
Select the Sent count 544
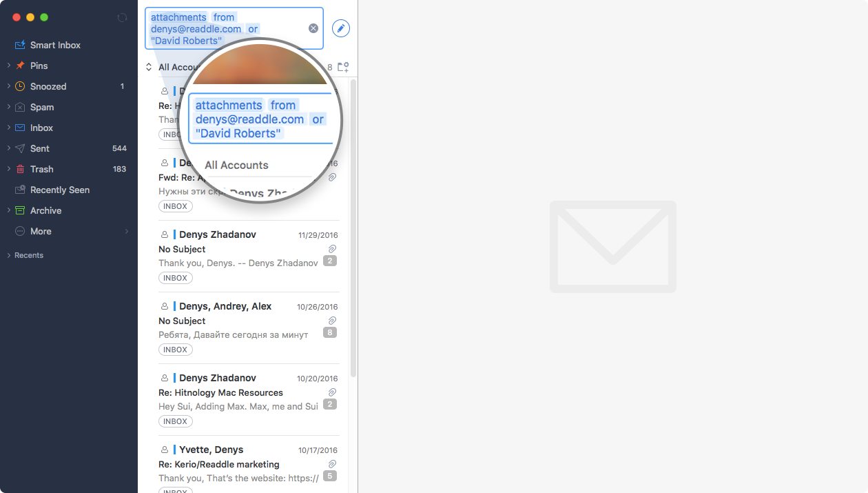click(x=119, y=148)
